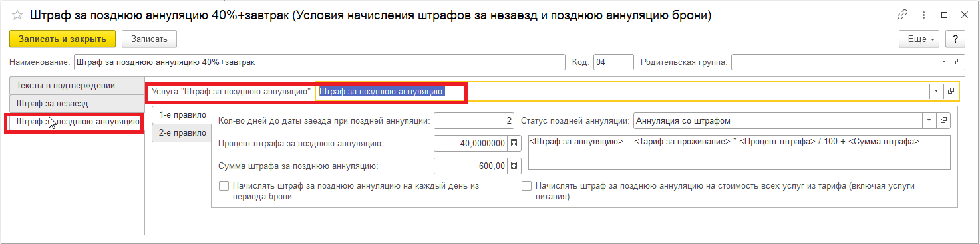Open help with question mark button
The height and width of the screenshot is (244, 980).
[955, 39]
